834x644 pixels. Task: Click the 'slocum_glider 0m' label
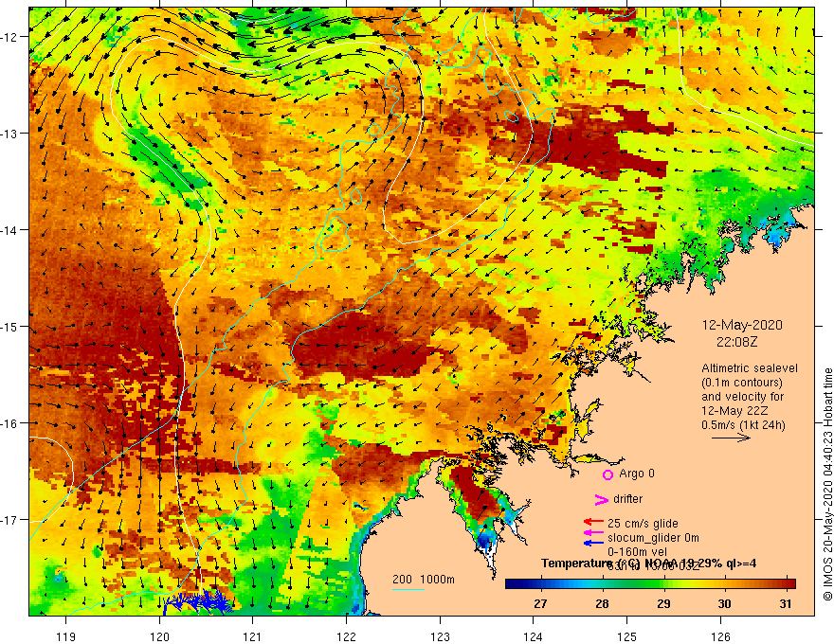pos(653,538)
